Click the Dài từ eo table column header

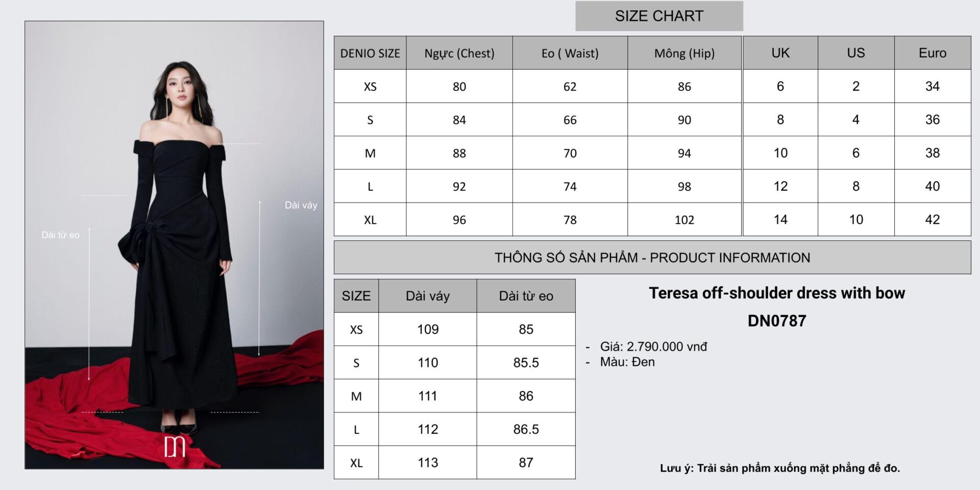[526, 296]
